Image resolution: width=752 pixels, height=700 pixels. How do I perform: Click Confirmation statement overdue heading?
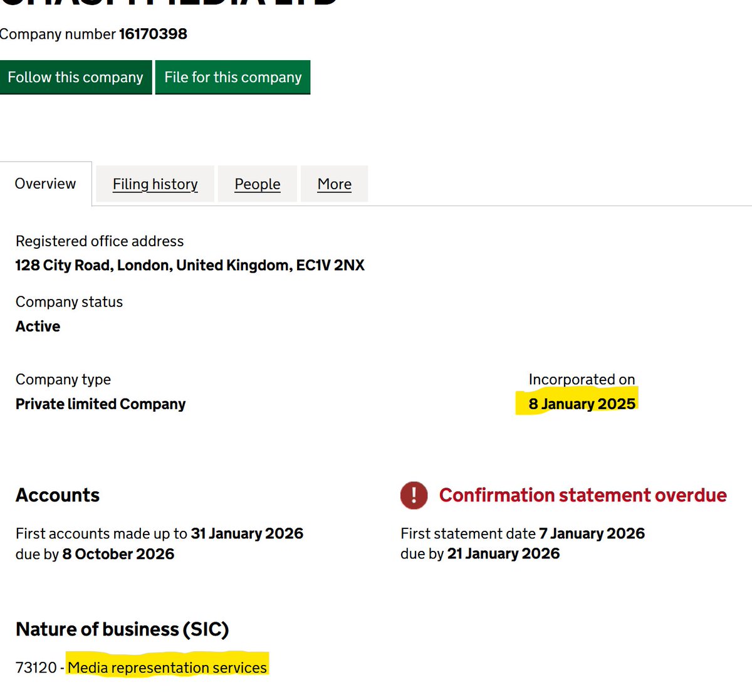[x=583, y=495]
